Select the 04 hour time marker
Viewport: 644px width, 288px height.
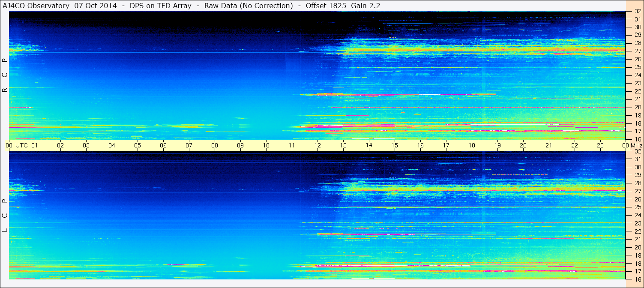point(112,145)
